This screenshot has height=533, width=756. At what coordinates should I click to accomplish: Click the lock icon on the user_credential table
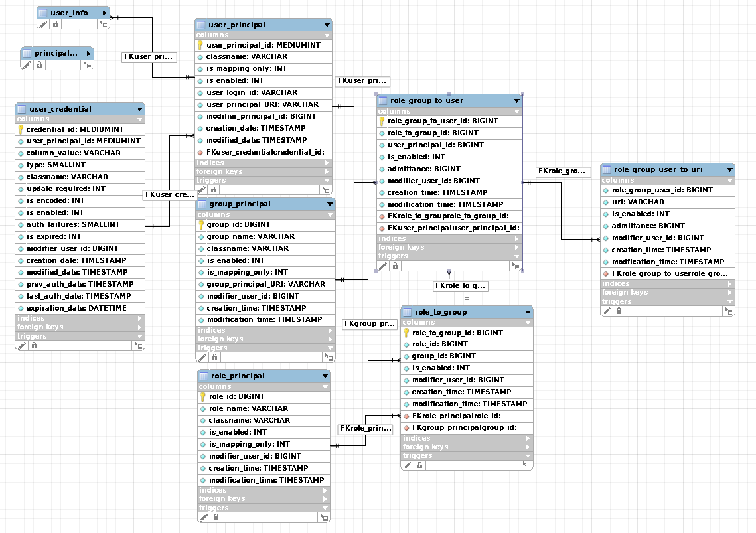click(34, 346)
